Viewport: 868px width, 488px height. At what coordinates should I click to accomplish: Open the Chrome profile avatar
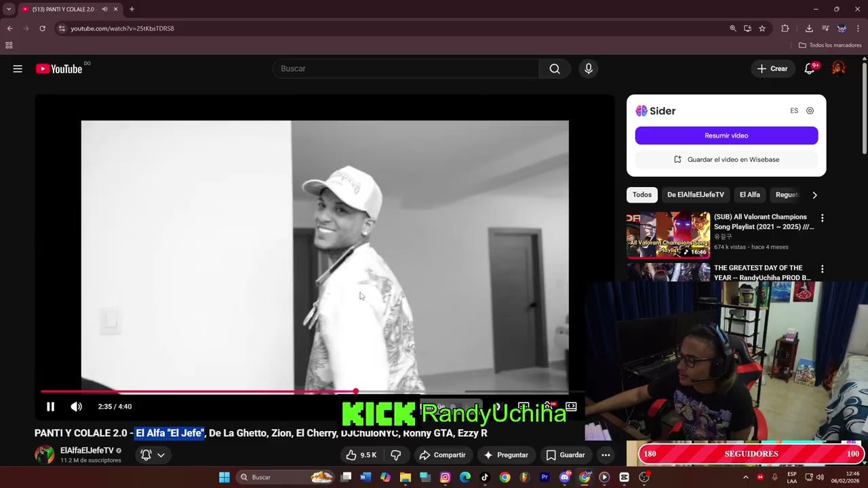(x=842, y=28)
